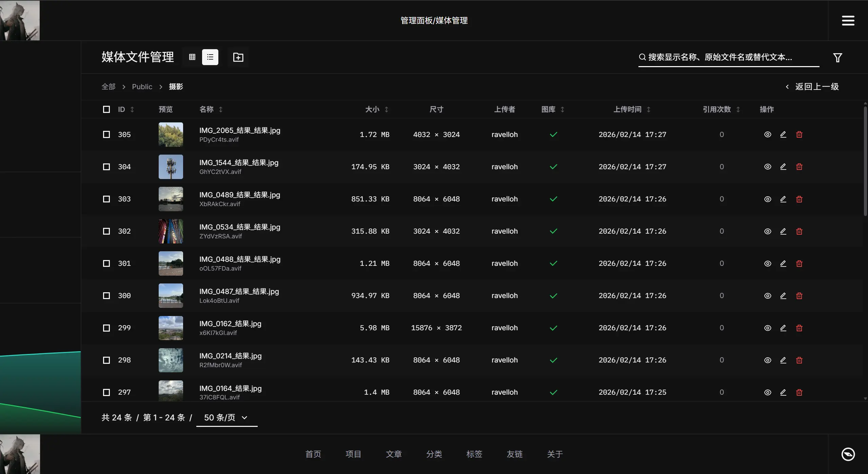
Task: Go to 文章 in the bottom navigation
Action: (x=394, y=454)
